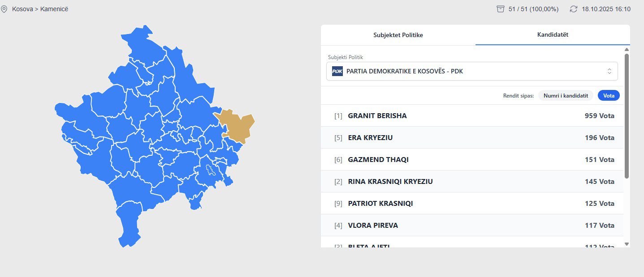
Task: Select candidate Era Kryeziu row
Action: pyautogui.click(x=472, y=138)
